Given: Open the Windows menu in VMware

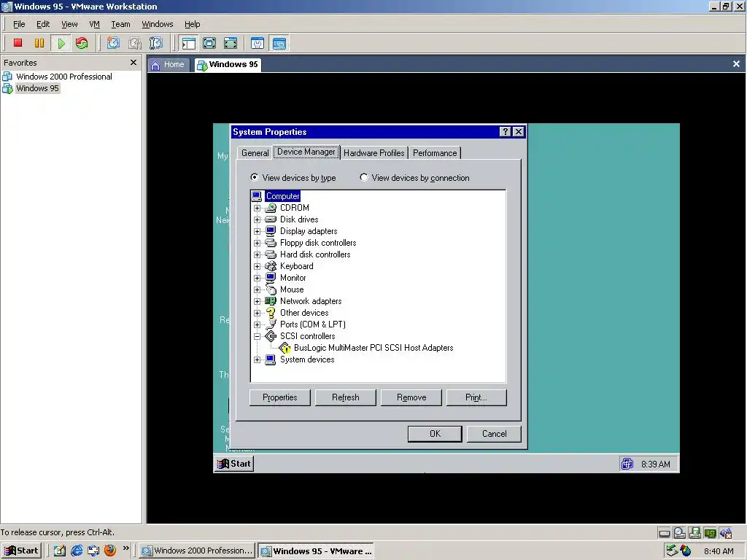Looking at the screenshot, I should coord(158,24).
